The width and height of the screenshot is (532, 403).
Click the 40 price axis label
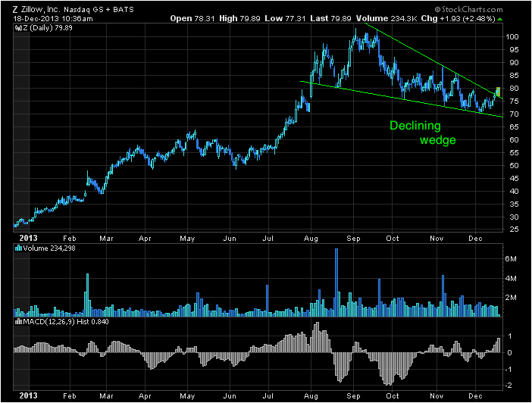coord(514,191)
